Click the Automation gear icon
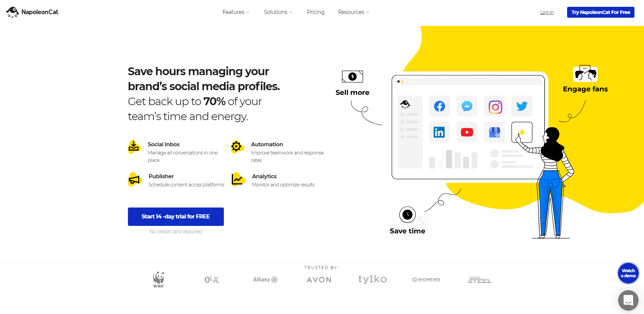Screen dimensions: 644x314 237,147
